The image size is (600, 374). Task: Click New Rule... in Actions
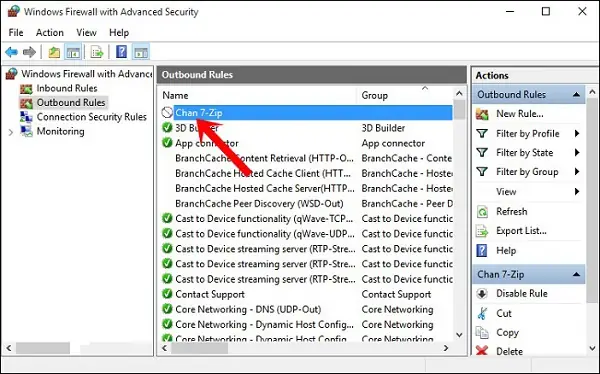(x=520, y=114)
